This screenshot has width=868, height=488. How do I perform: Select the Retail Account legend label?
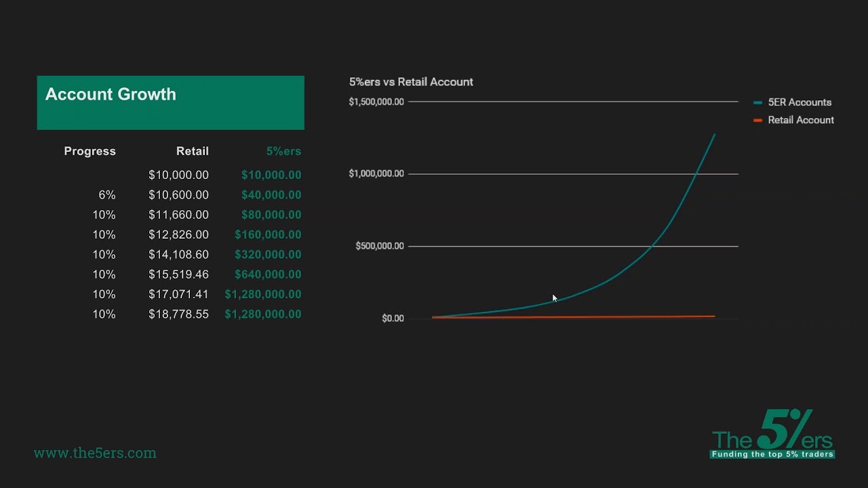[x=801, y=120]
